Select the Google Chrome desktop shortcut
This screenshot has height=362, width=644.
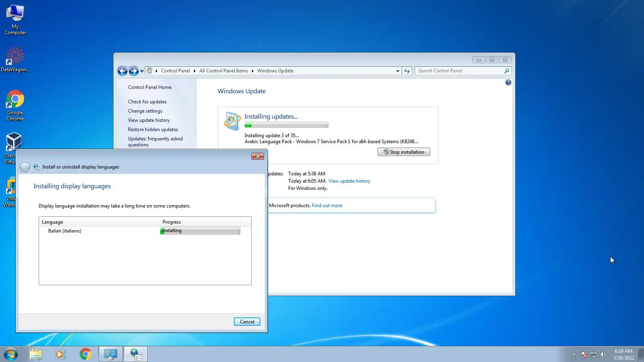tap(15, 105)
